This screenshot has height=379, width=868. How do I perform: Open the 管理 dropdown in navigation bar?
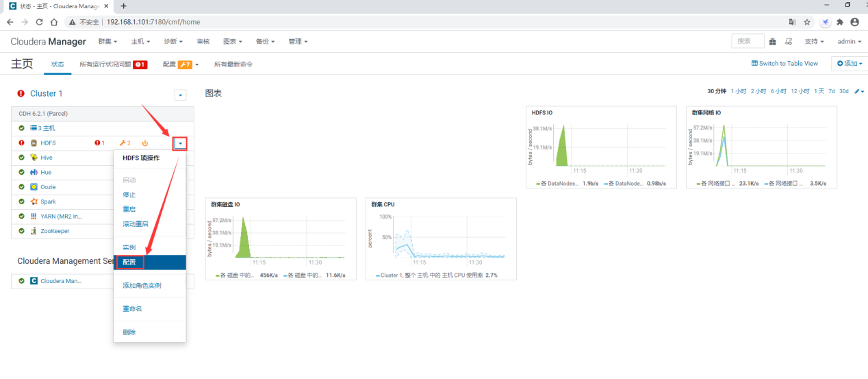tap(298, 42)
